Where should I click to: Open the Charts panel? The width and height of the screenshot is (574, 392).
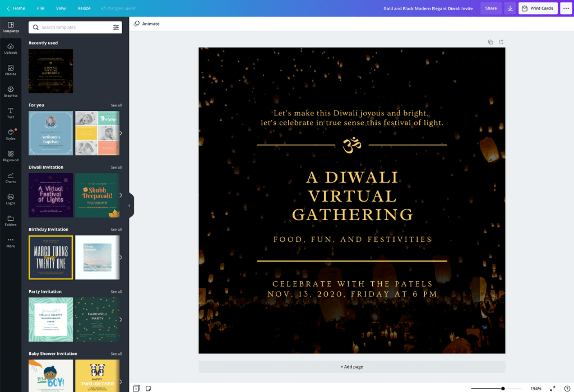(10, 178)
